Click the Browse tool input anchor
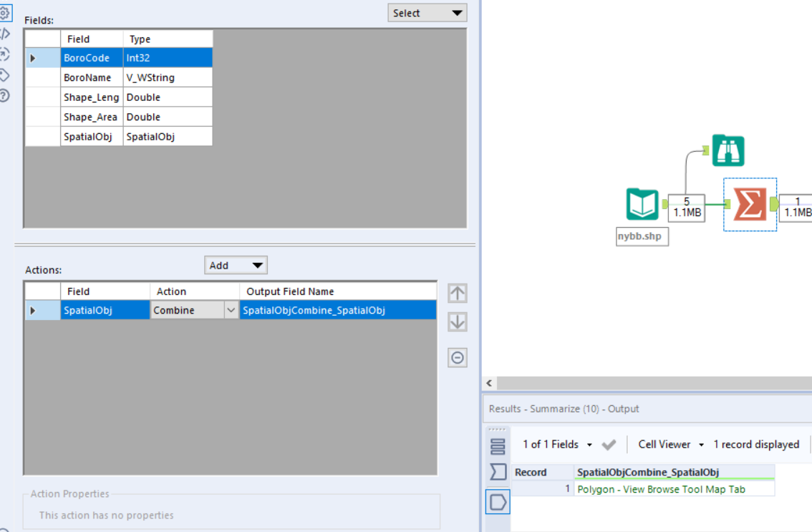The height and width of the screenshot is (532, 812). tap(705, 151)
